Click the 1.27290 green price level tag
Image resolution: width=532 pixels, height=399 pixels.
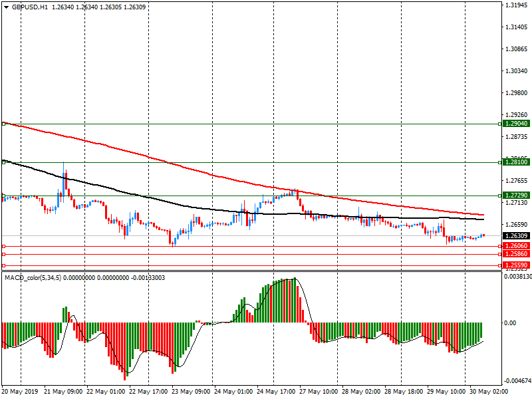tap(515, 196)
